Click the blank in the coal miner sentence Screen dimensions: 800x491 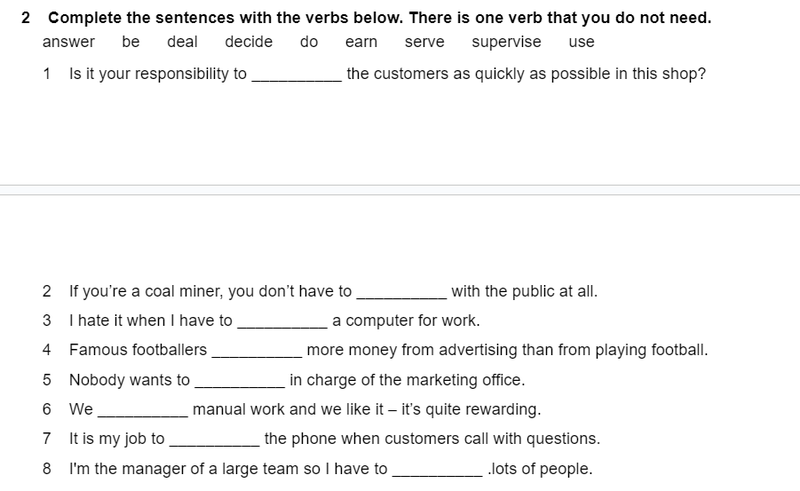click(x=401, y=292)
